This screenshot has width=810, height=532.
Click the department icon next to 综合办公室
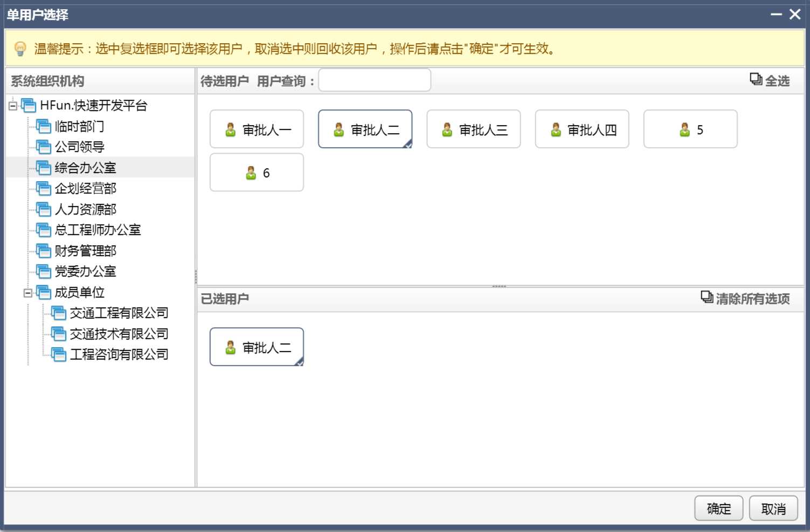43,168
